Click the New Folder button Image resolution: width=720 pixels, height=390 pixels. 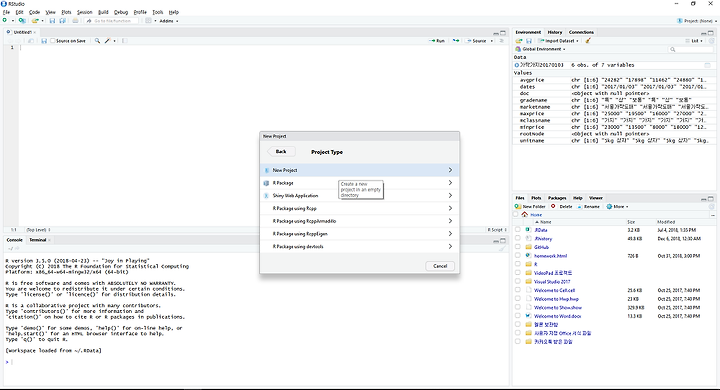(530, 207)
